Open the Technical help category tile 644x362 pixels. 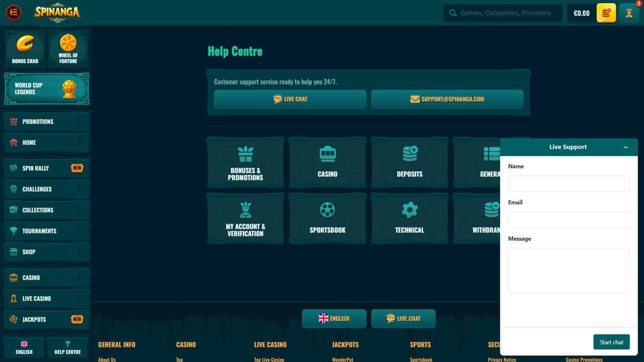pyautogui.click(x=409, y=218)
